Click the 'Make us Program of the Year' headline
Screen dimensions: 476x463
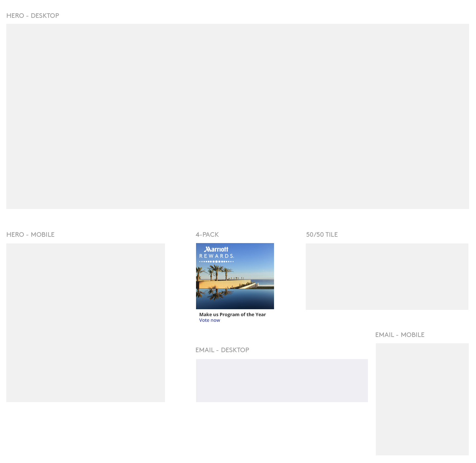click(x=232, y=315)
